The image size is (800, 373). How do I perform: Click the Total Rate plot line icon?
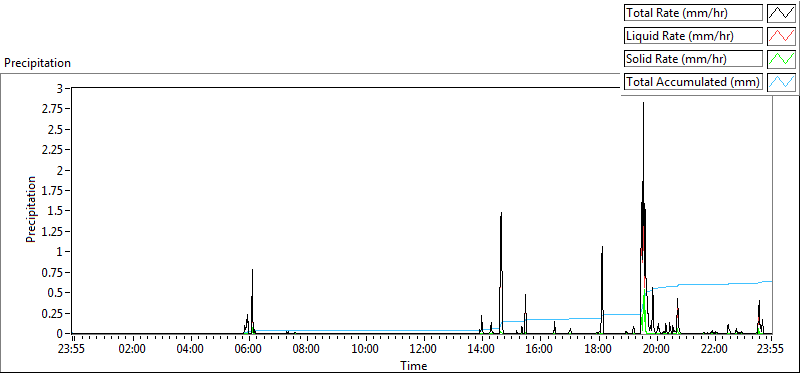(x=781, y=13)
